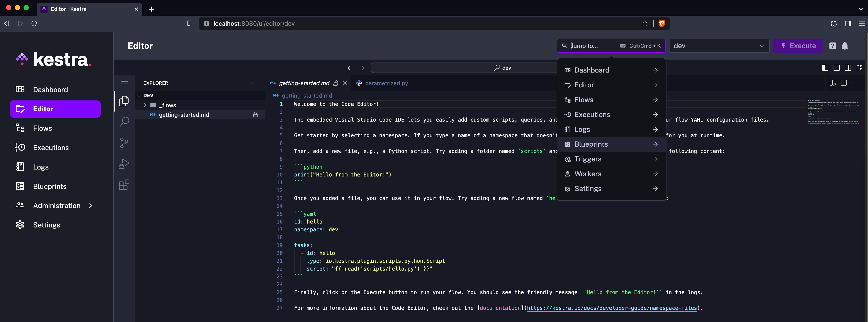
Task: Select Logs in the Jump to menu
Action: 611,129
